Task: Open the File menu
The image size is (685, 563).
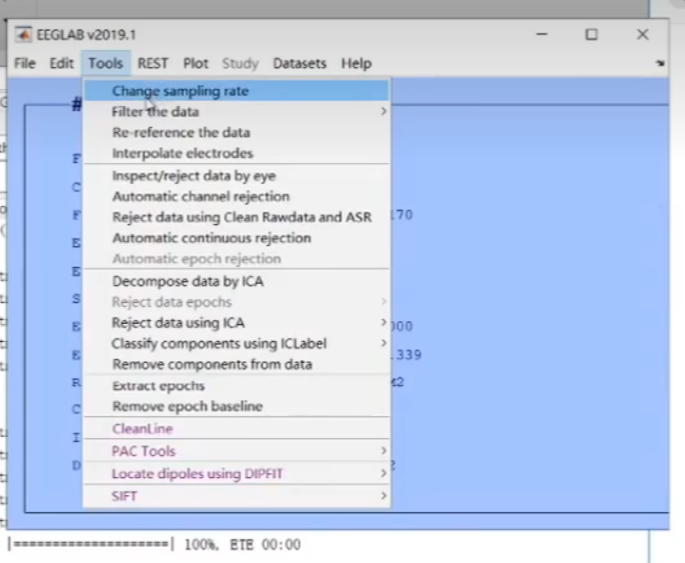Action: pyautogui.click(x=25, y=63)
